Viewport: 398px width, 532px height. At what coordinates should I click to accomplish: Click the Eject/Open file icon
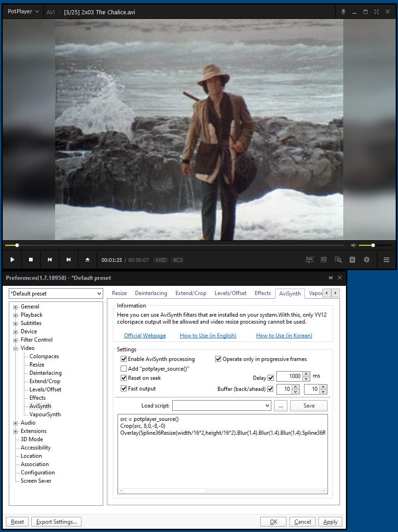pyautogui.click(x=88, y=260)
